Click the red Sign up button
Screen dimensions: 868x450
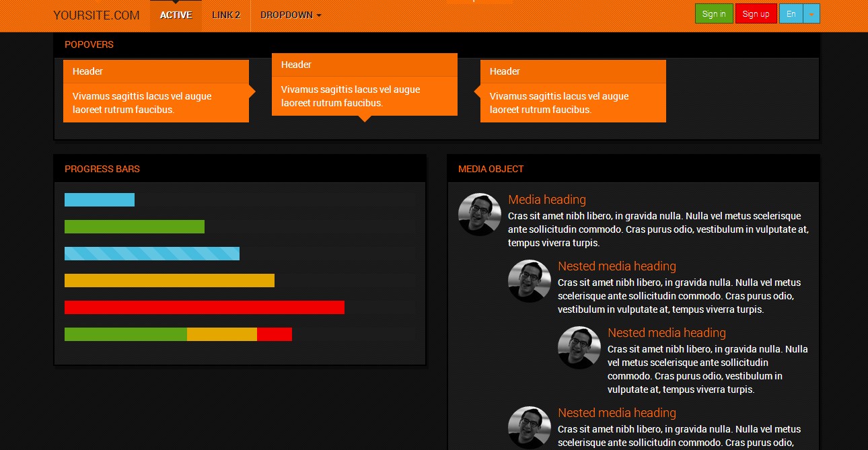coord(756,13)
